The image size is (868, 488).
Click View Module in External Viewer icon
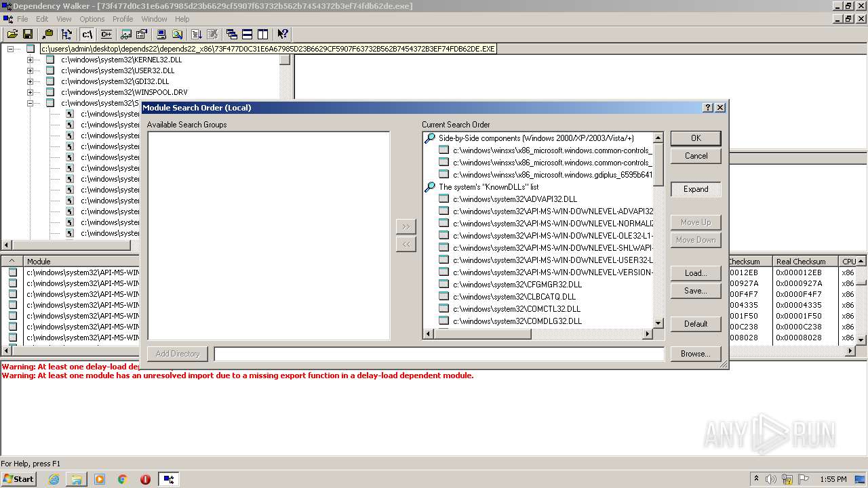[x=126, y=34]
